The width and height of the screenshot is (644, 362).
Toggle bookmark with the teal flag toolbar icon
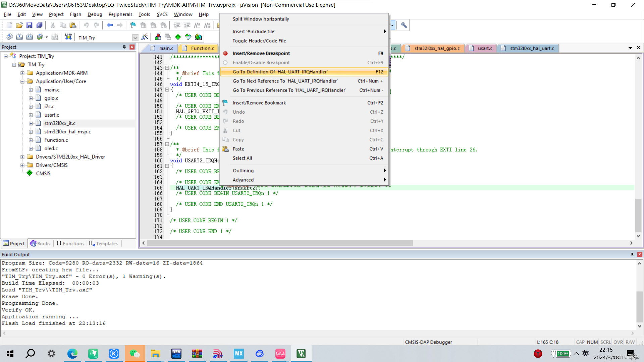[133, 25]
